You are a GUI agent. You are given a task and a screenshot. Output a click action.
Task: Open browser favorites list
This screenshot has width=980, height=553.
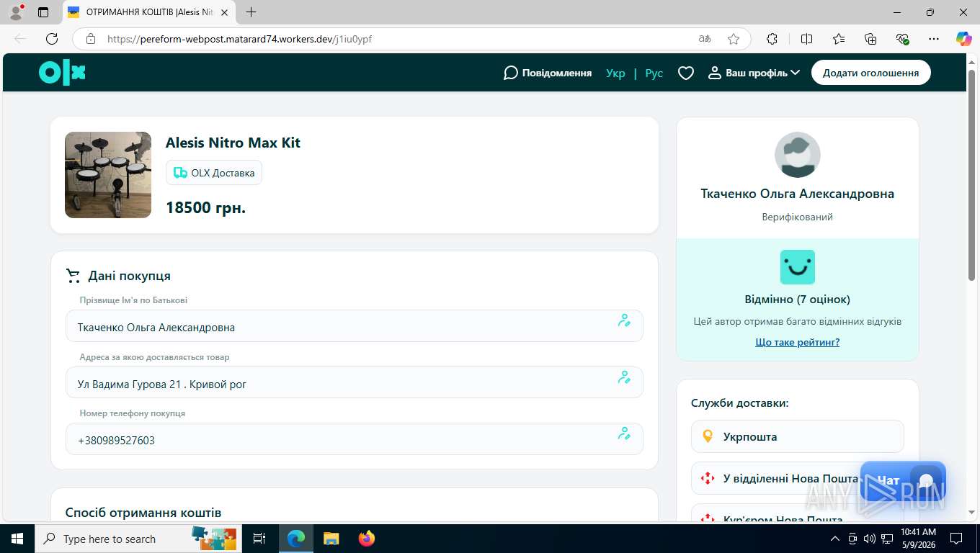839,39
